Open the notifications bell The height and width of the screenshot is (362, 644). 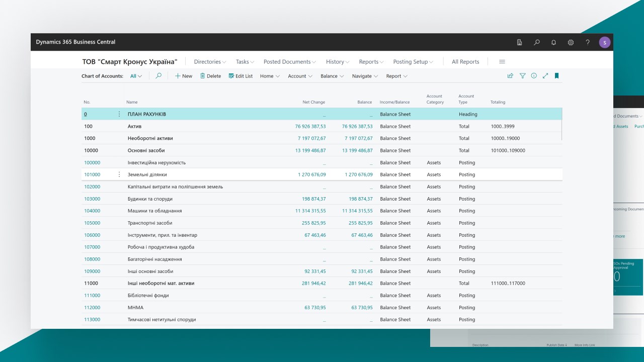554,42
